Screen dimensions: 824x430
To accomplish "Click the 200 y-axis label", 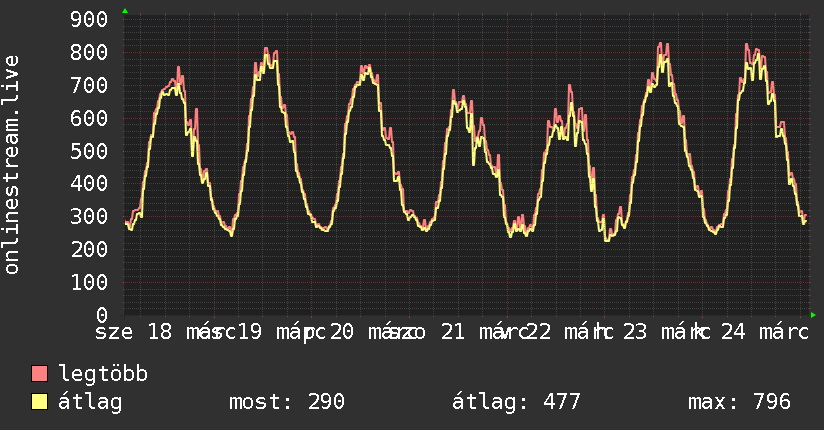I will click(89, 249).
